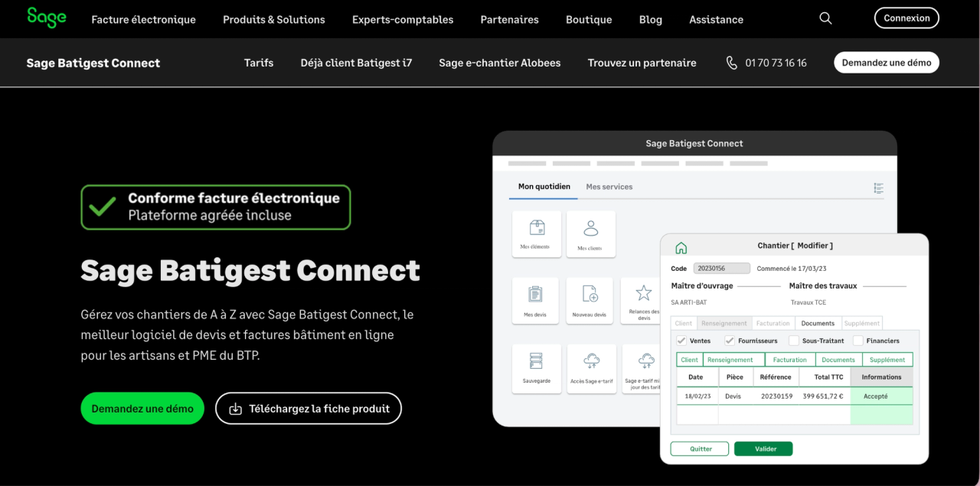980x486 pixels.
Task: Click the green Valider button
Action: coord(763,449)
